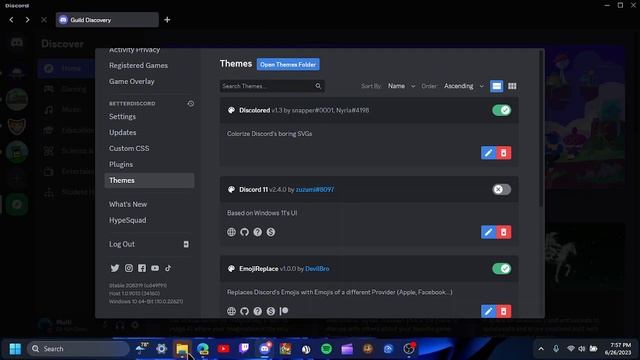
Task: Click the Instagram icon in the settings sidebar
Action: [129, 268]
